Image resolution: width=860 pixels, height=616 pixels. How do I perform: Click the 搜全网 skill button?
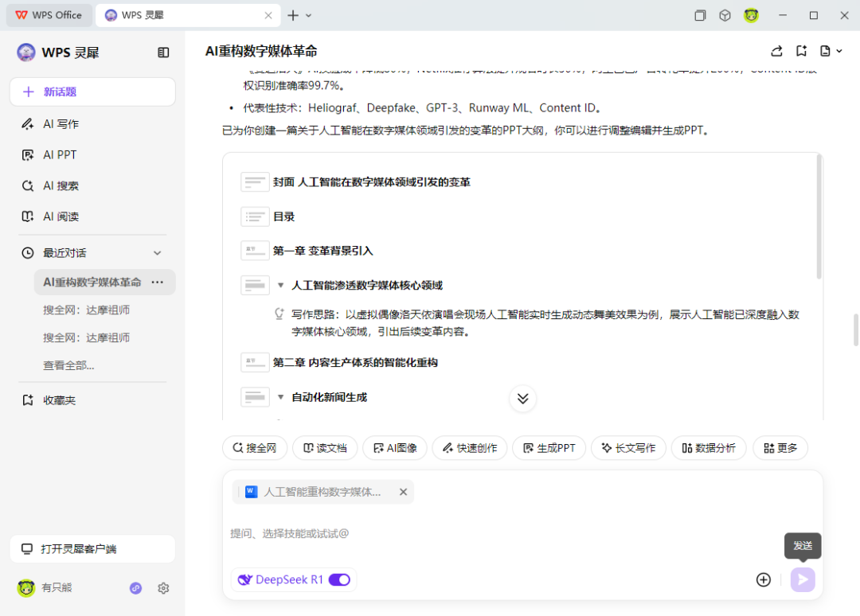[255, 448]
